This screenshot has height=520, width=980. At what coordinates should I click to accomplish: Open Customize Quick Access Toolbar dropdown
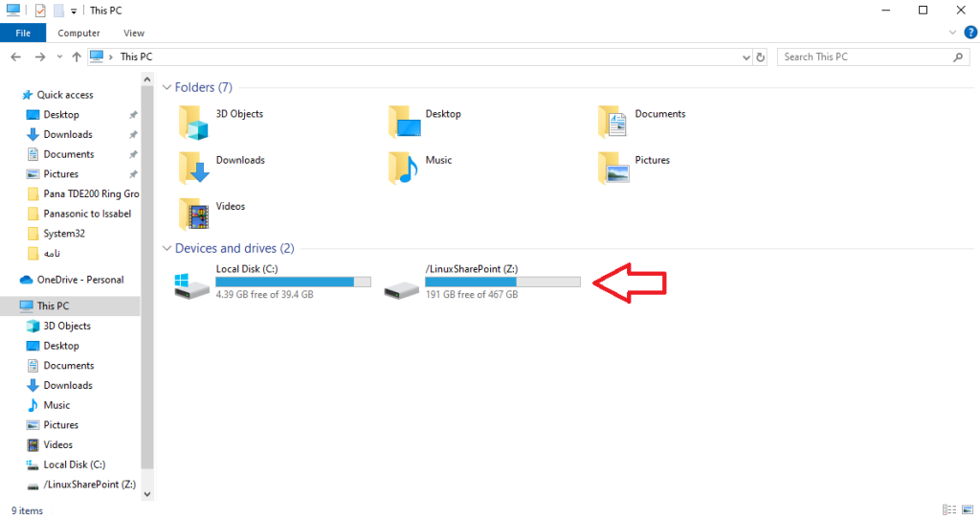click(74, 11)
